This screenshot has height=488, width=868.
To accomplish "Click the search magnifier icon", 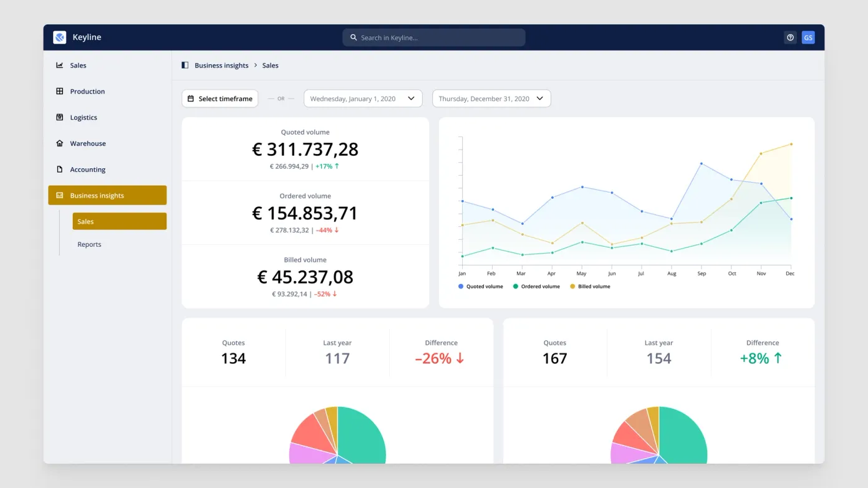I will 354,37.
